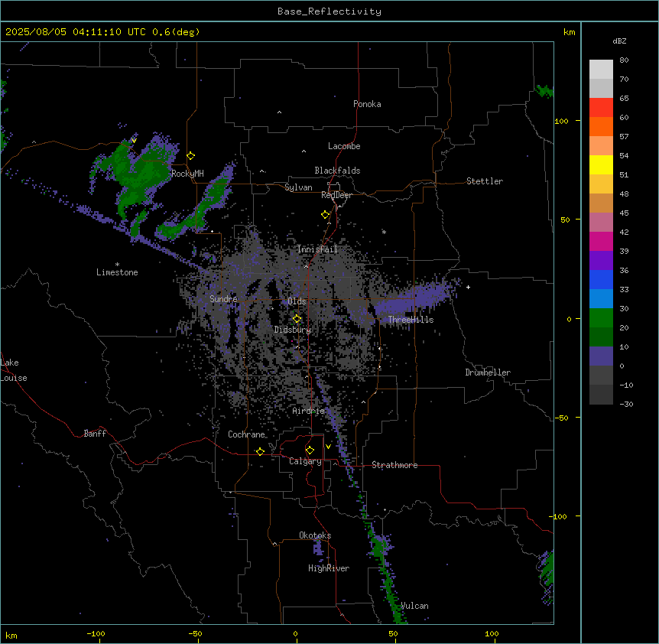Click the yellow diamond marker below Cochrane
The image size is (659, 644).
tap(260, 451)
